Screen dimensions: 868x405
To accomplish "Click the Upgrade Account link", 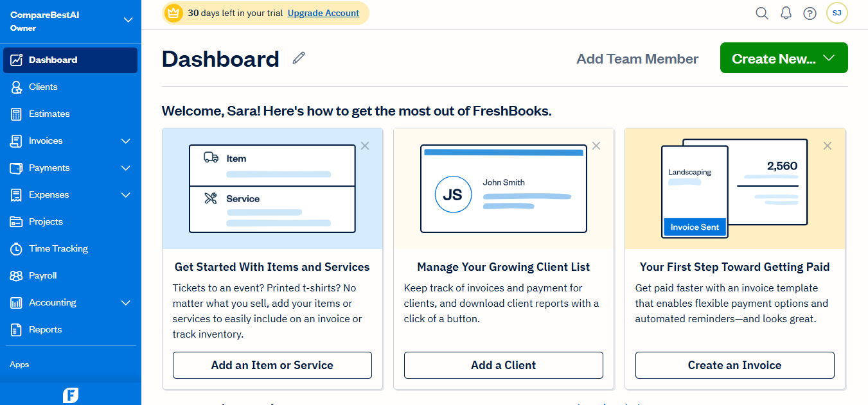I will point(323,13).
